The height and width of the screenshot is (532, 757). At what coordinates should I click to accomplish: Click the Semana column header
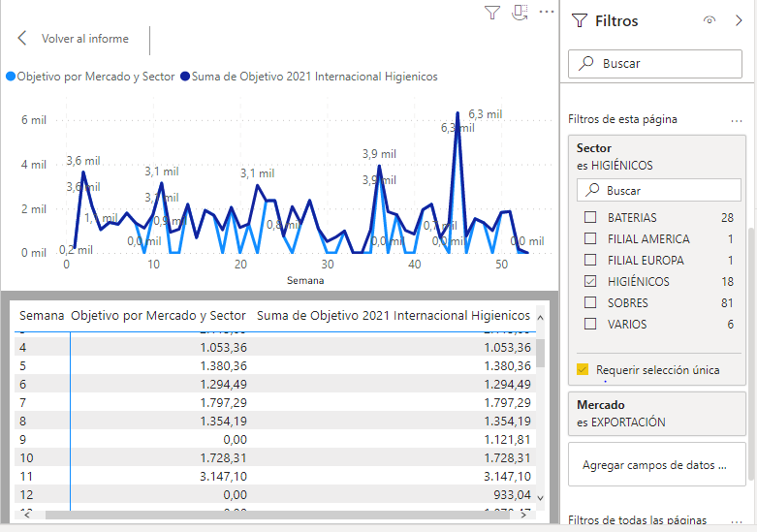42,316
